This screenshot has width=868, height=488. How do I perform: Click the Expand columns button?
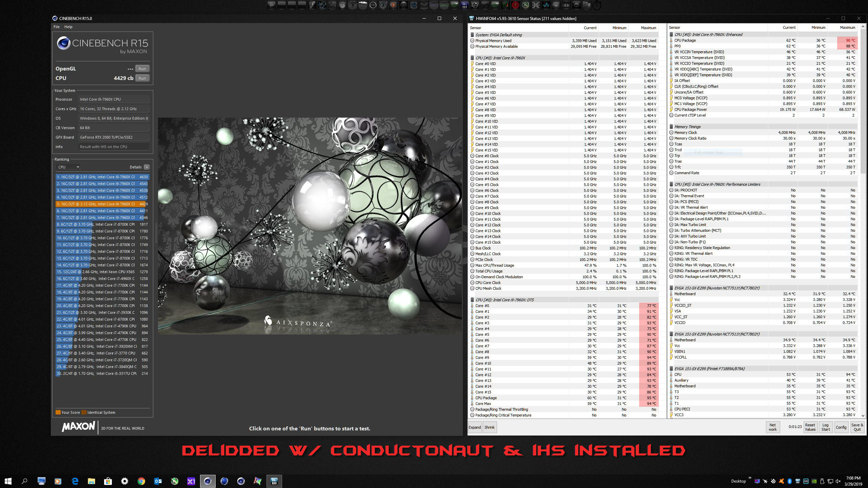(475, 427)
